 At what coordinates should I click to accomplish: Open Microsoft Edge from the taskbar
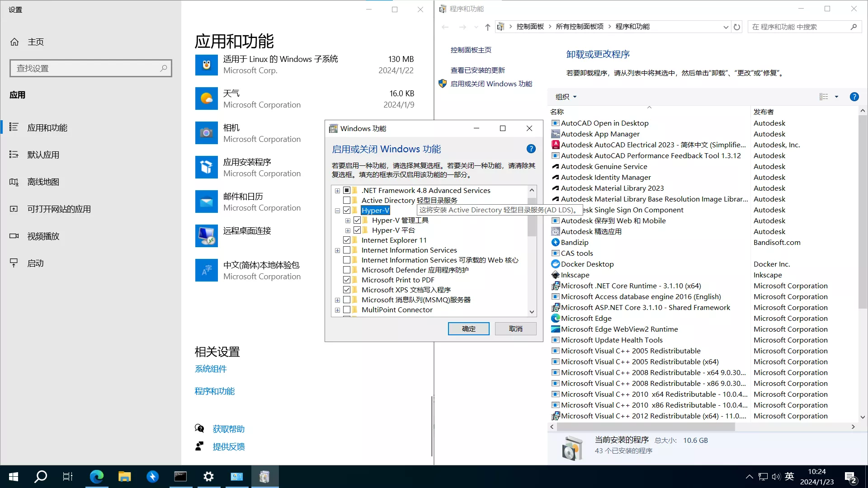point(96,476)
